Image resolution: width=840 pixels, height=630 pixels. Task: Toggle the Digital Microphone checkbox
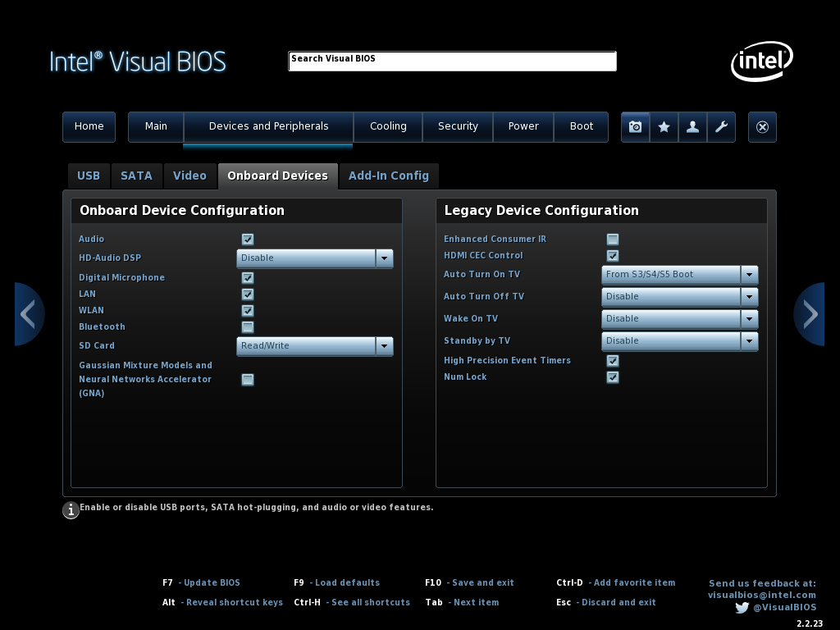[x=248, y=277]
